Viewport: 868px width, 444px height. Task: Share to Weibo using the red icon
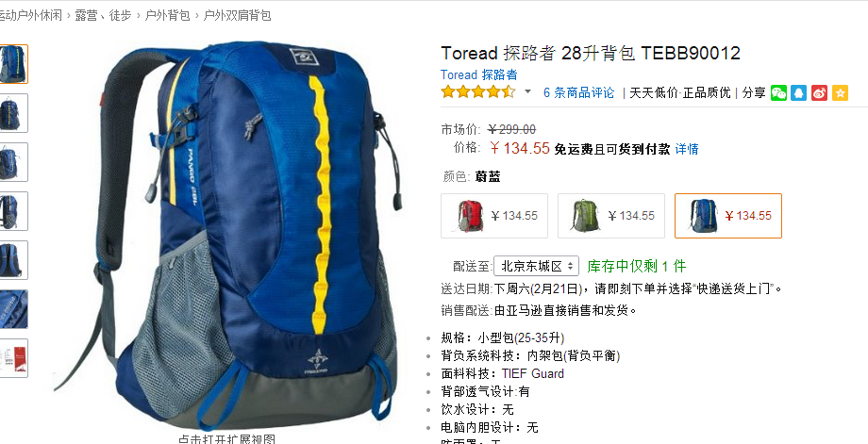[x=819, y=93]
